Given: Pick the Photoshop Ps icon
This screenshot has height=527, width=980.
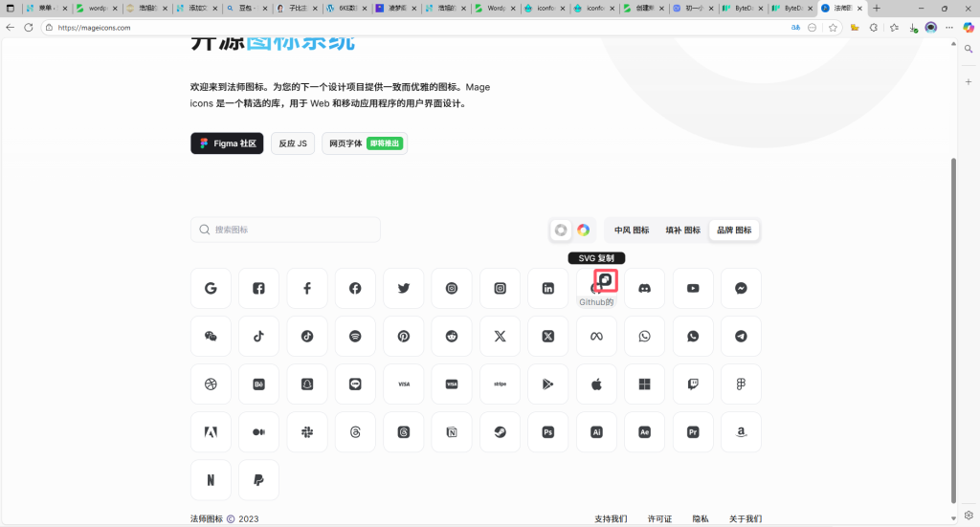Looking at the screenshot, I should [547, 432].
